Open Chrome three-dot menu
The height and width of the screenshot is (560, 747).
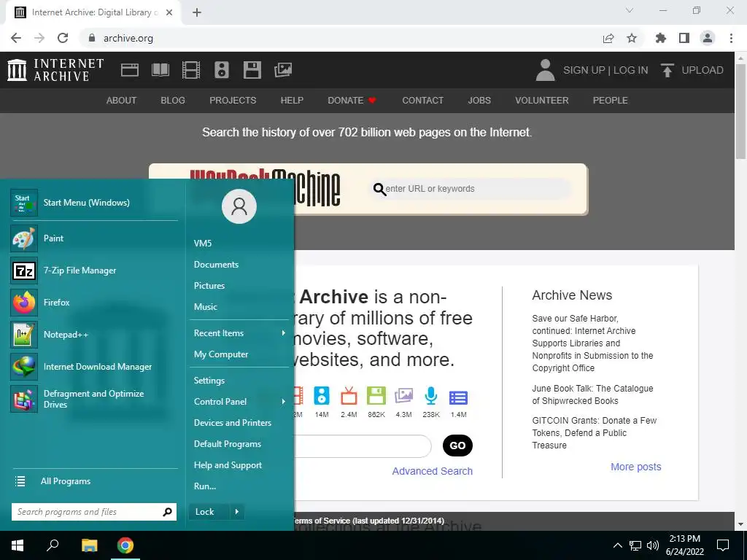(x=731, y=38)
